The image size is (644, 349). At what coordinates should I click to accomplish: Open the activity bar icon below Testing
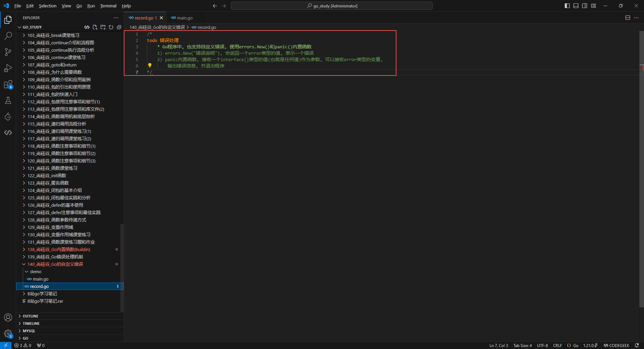tap(8, 116)
